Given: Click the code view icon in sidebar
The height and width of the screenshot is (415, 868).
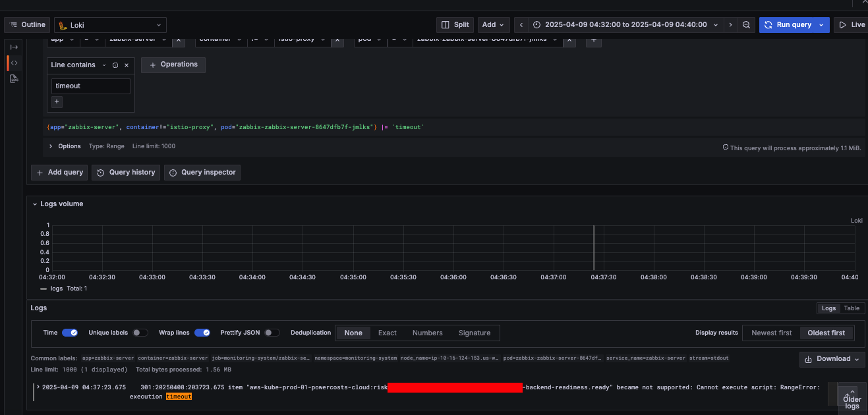Looking at the screenshot, I should coord(13,63).
